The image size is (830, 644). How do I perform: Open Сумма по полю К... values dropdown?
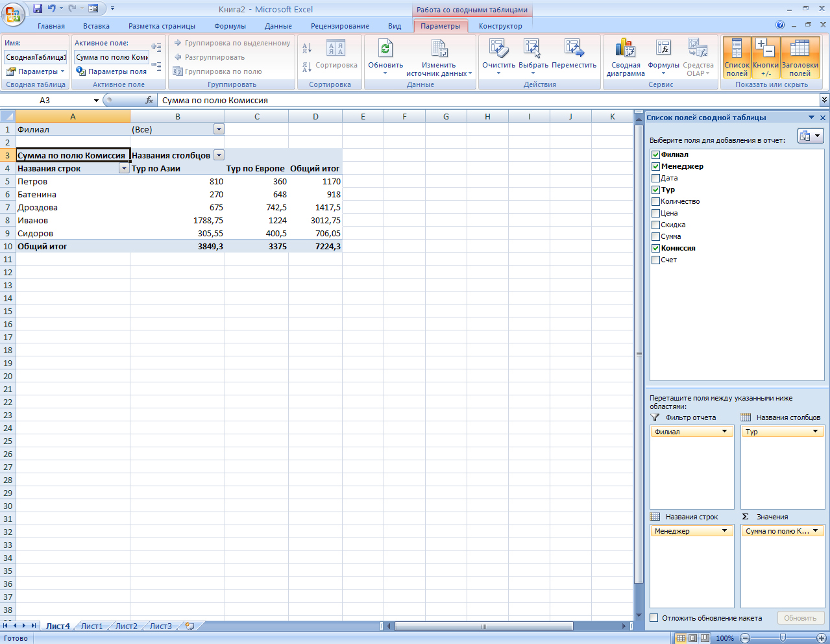pyautogui.click(x=816, y=531)
